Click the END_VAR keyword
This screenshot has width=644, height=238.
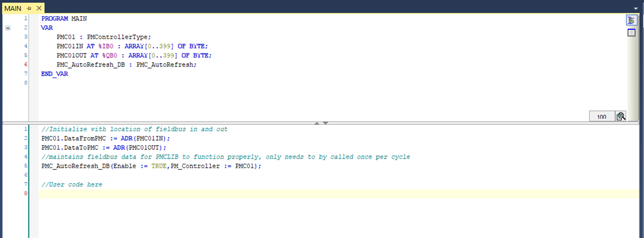(54, 74)
